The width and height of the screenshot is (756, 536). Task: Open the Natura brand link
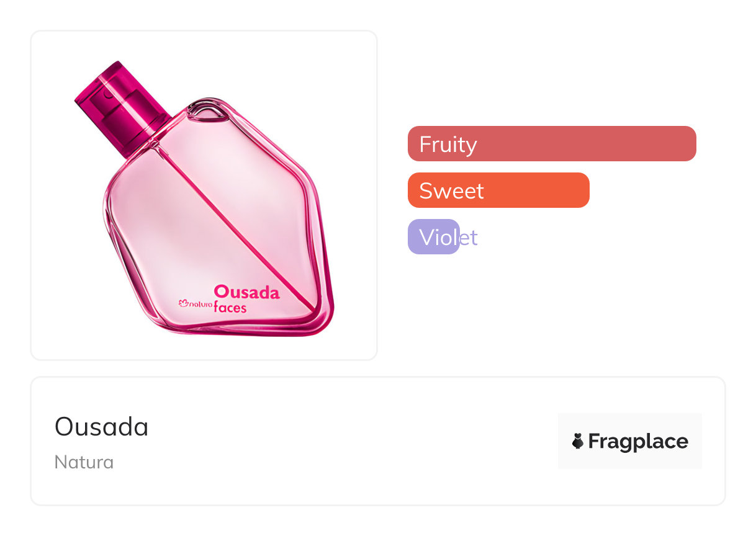click(x=84, y=462)
